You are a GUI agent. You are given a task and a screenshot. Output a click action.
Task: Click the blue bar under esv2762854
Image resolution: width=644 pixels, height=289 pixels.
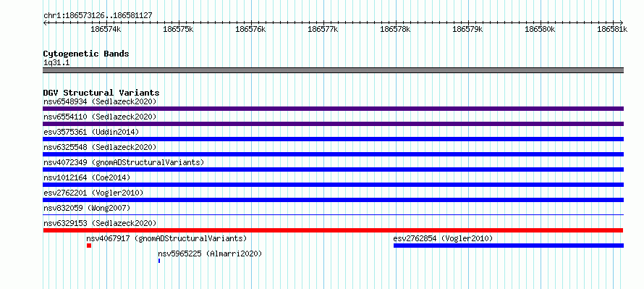point(509,246)
